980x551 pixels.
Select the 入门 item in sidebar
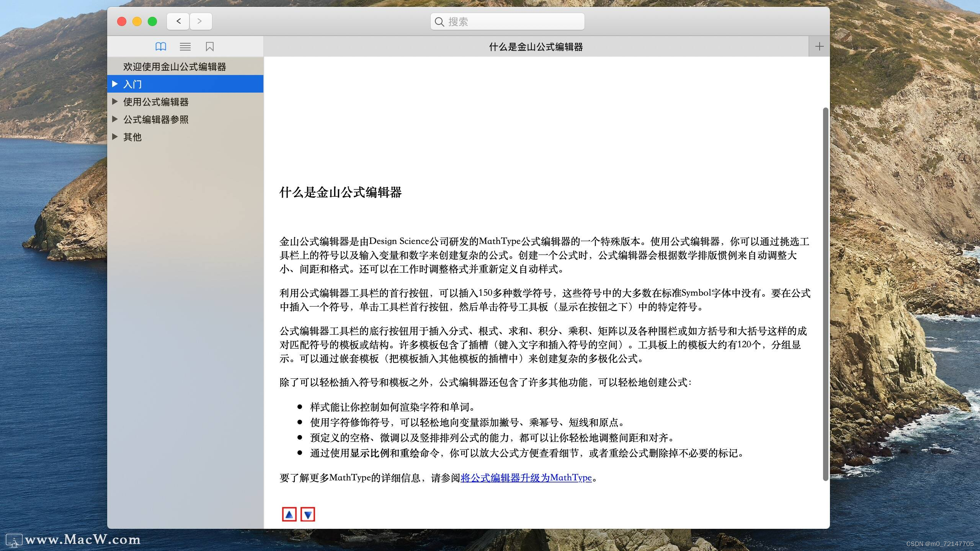click(x=132, y=84)
